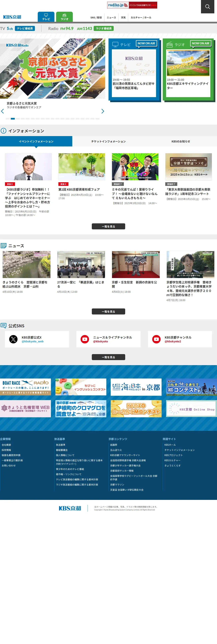Open the 天気 menu item
Image resolution: width=217 pixels, height=644 pixels.
pos(123,18)
